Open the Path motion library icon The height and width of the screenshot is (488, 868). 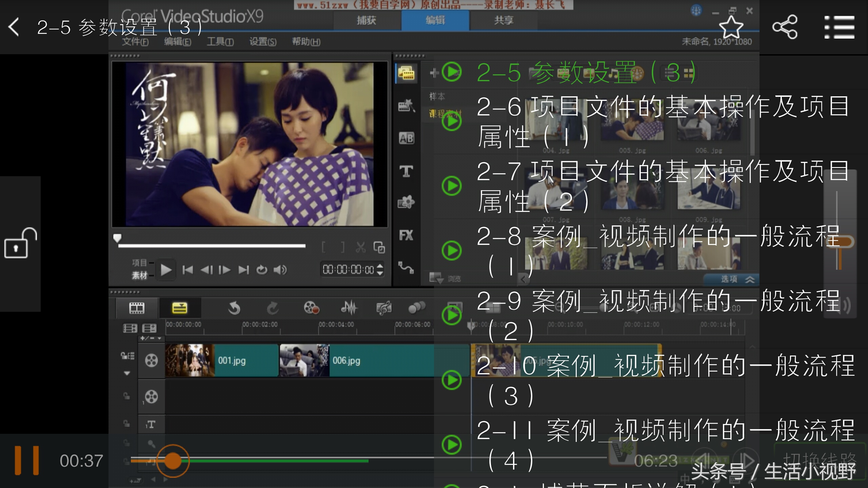click(x=406, y=267)
